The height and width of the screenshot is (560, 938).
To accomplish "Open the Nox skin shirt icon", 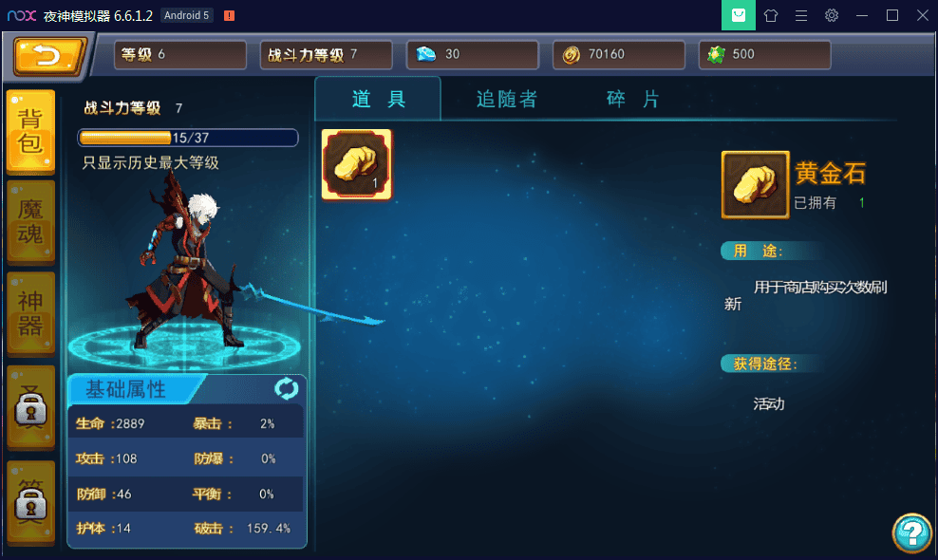I will coord(771,15).
